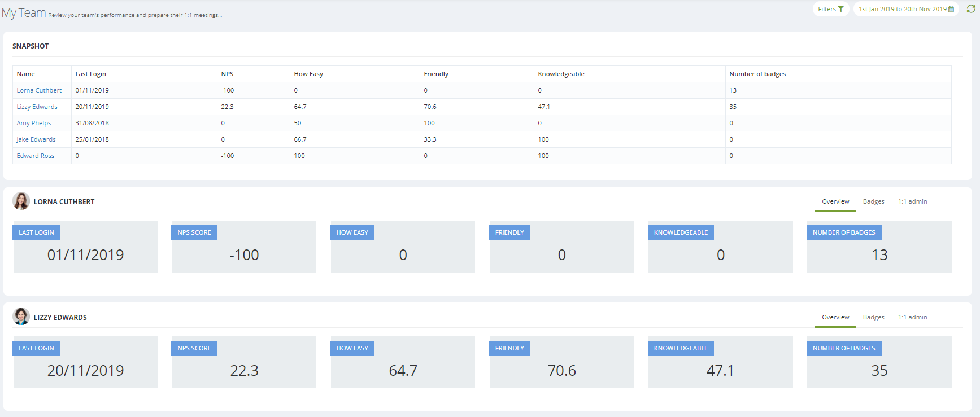Click the large 01/11/2019 last login value
Screen dimensions: 980x417
pos(85,254)
